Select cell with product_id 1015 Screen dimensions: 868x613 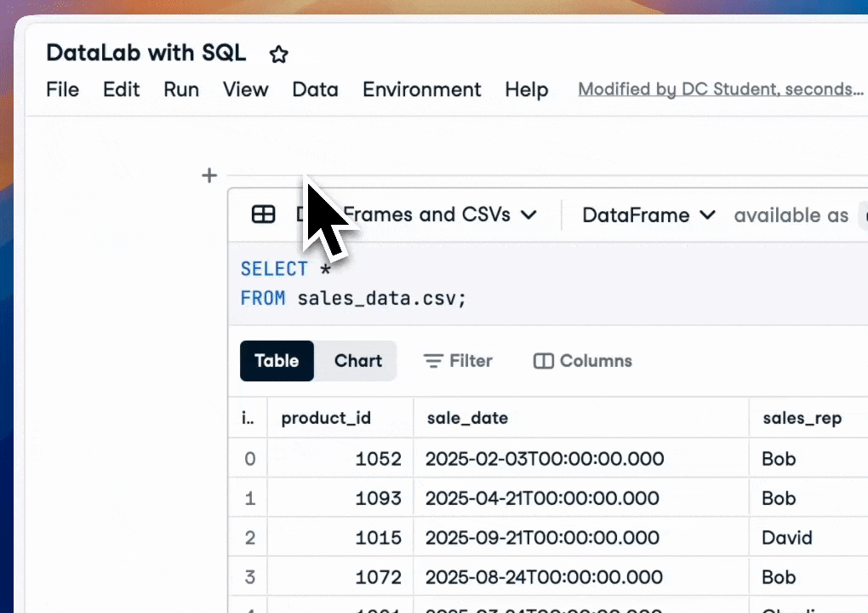pos(340,537)
